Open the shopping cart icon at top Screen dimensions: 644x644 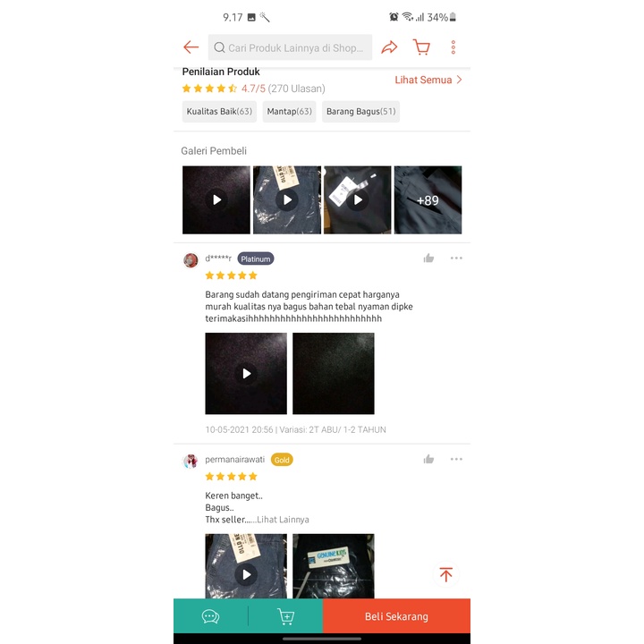tap(421, 47)
